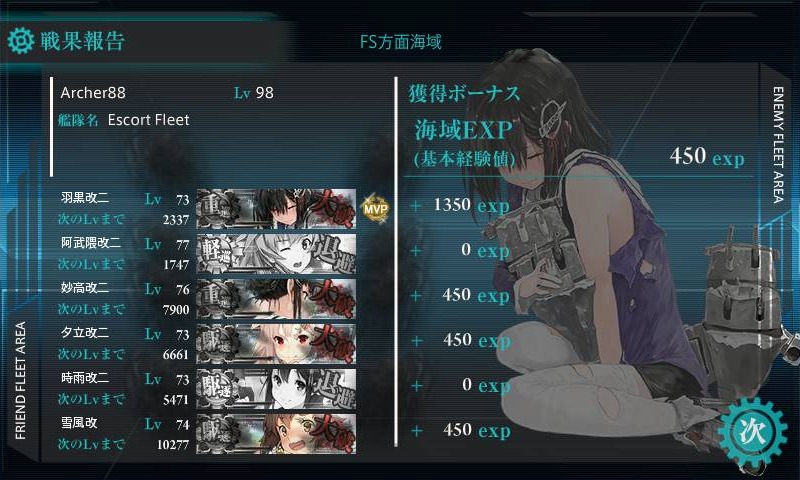Select 阿武隈改二 ship banner
The width and height of the screenshot is (800, 480).
276,254
